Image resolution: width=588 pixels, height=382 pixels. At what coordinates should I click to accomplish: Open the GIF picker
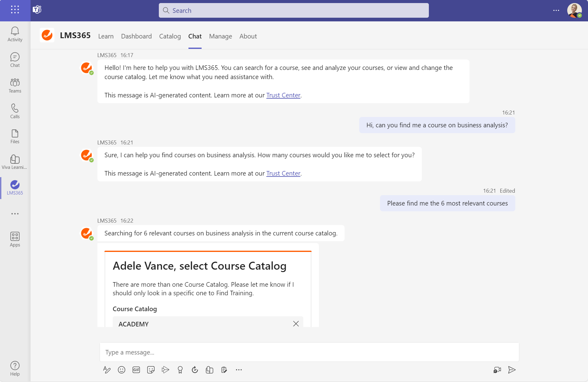point(136,370)
